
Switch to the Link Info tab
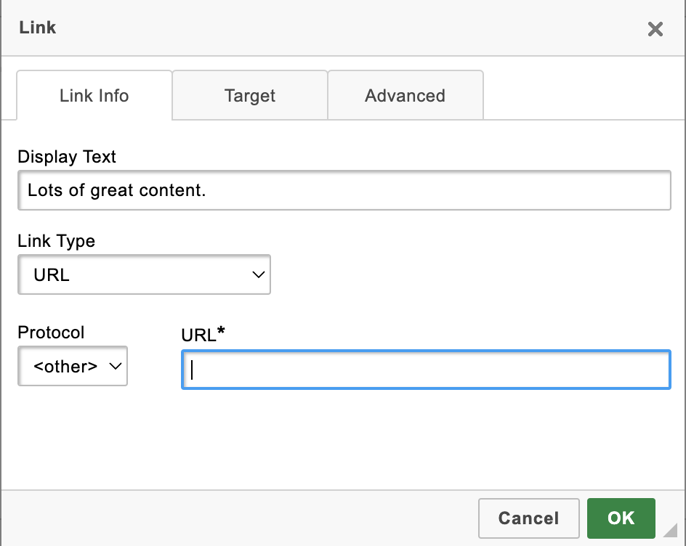click(94, 95)
